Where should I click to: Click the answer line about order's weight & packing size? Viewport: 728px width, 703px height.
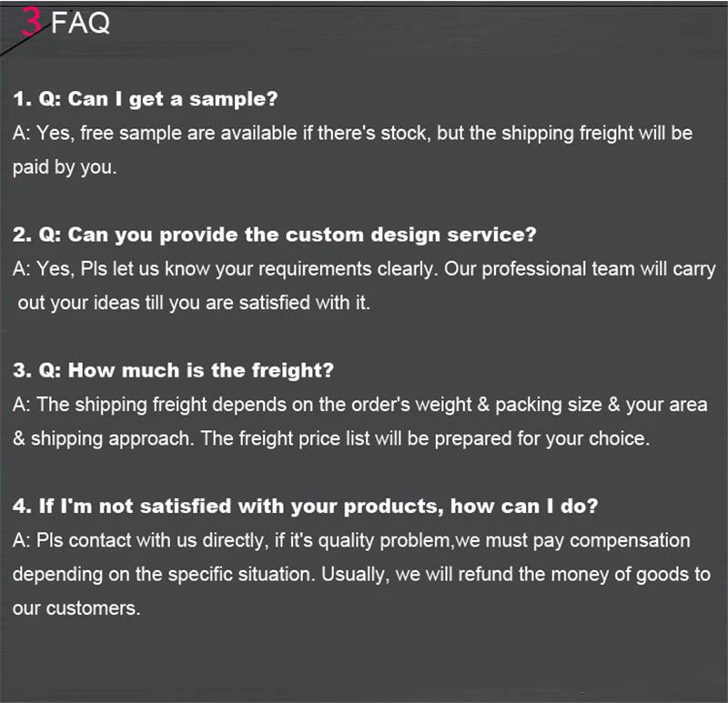[x=359, y=405]
